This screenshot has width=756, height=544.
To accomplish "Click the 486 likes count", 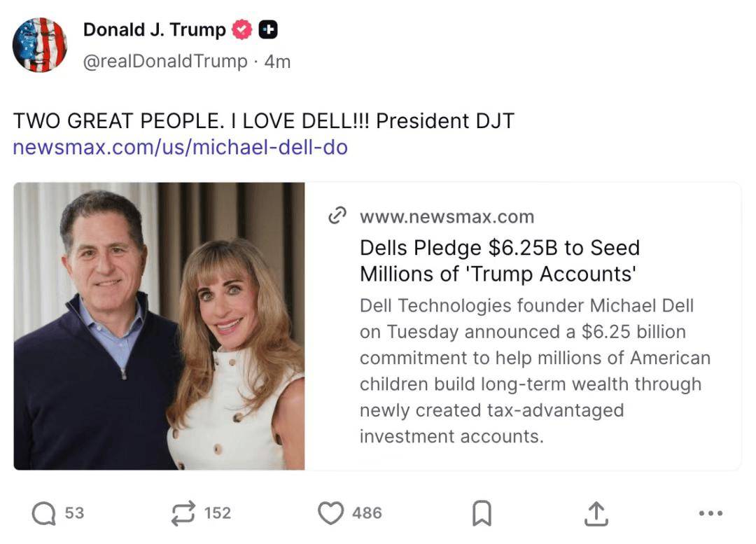I will (x=367, y=513).
